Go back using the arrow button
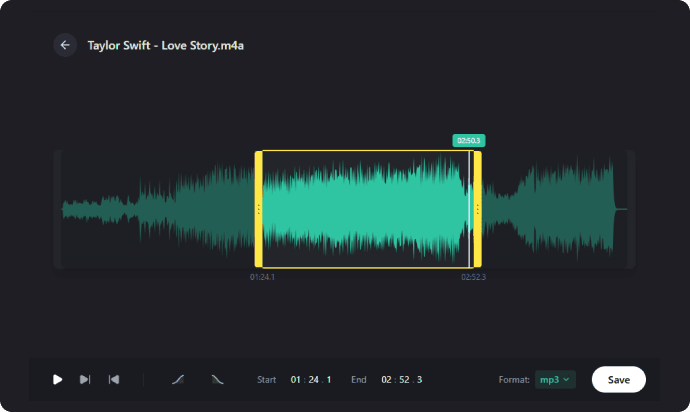 65,45
